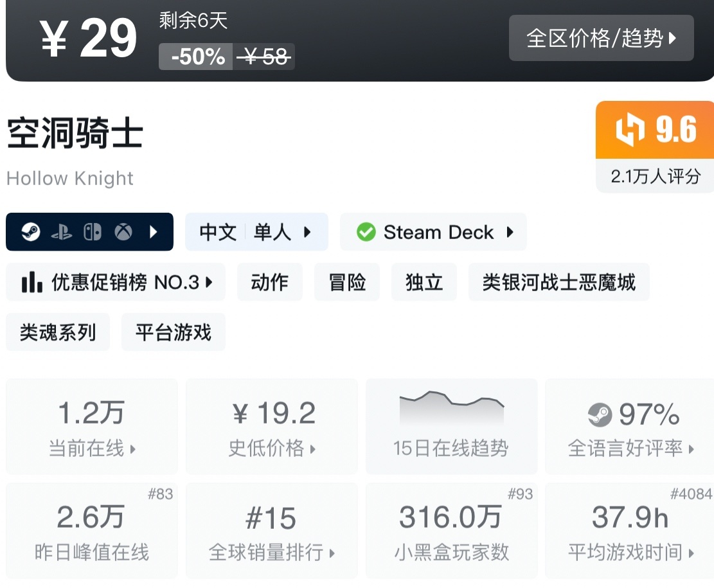Image resolution: width=714 pixels, height=588 pixels.
Task: Click the Steam logo beside 97% rating
Action: [600, 416]
